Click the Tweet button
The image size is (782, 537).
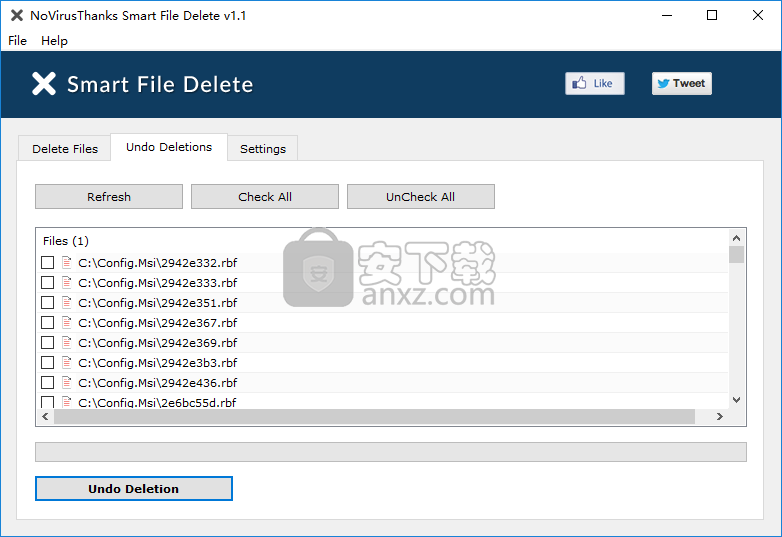(x=682, y=83)
